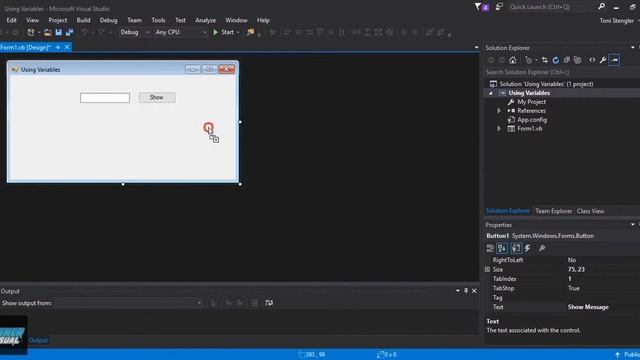Open the Window menu

coord(236,20)
